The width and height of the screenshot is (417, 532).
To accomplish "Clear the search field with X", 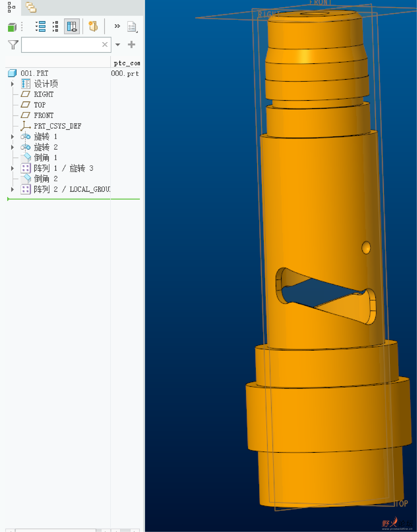I will click(105, 44).
